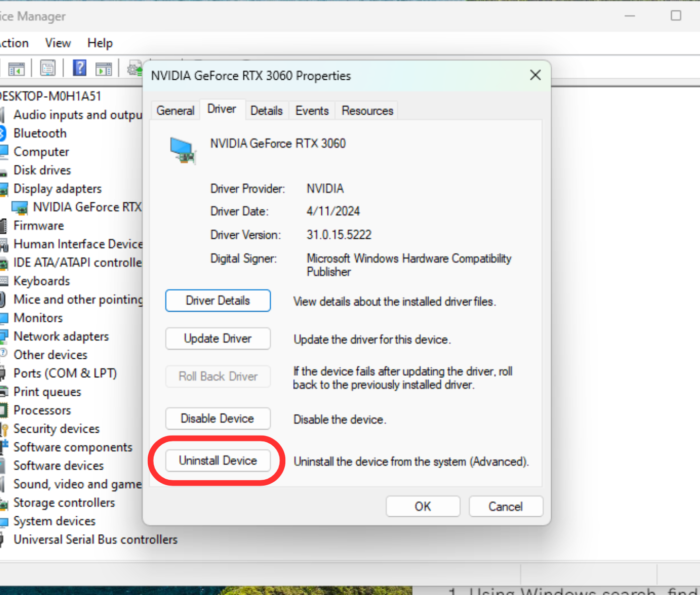This screenshot has width=700, height=595.
Task: Click the blue question mark Help icon
Action: pyautogui.click(x=80, y=68)
